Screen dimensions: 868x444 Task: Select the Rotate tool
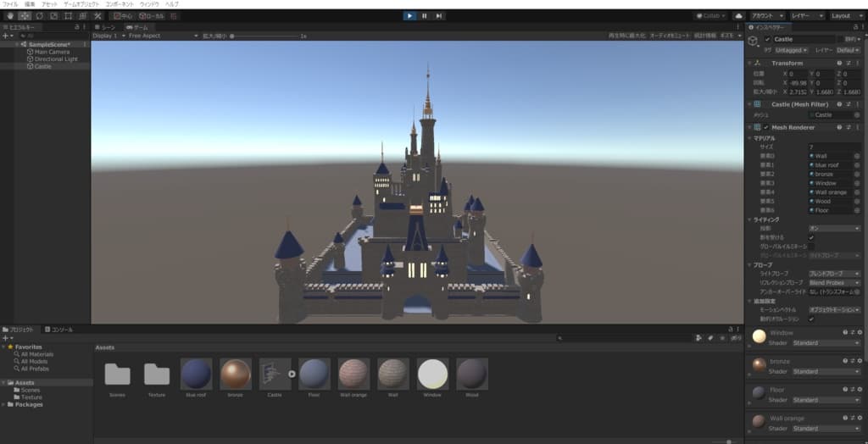tap(39, 15)
